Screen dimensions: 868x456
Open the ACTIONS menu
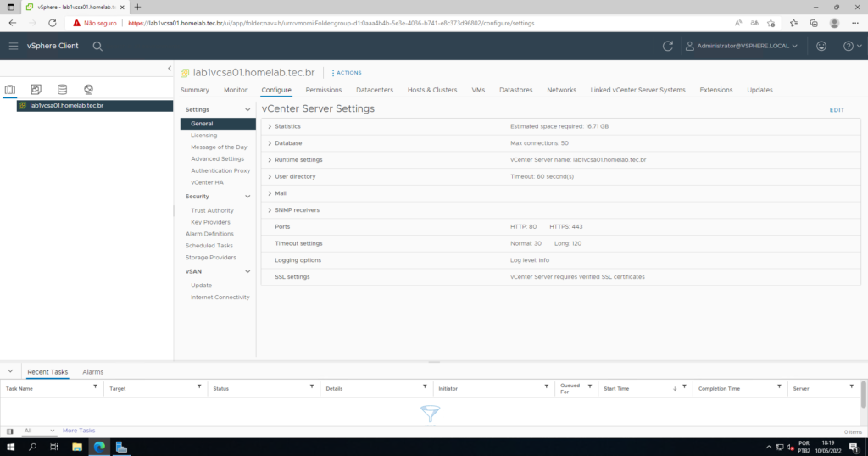(347, 73)
